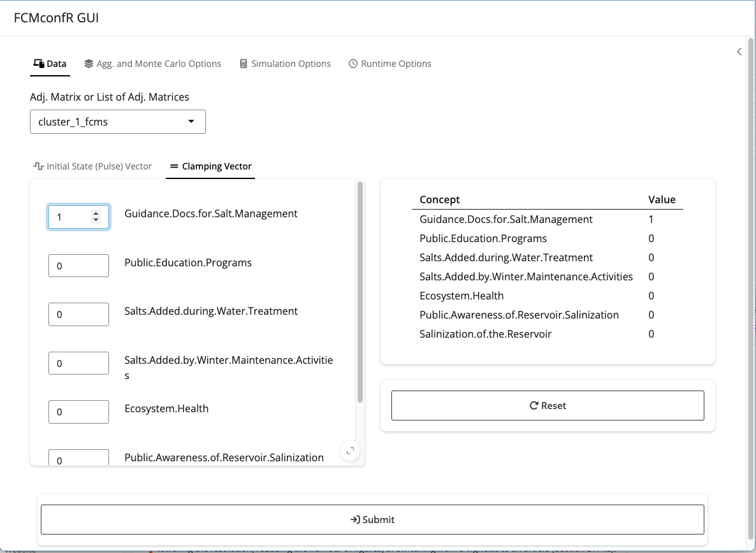Select the Clamping Vector tab

(x=211, y=166)
